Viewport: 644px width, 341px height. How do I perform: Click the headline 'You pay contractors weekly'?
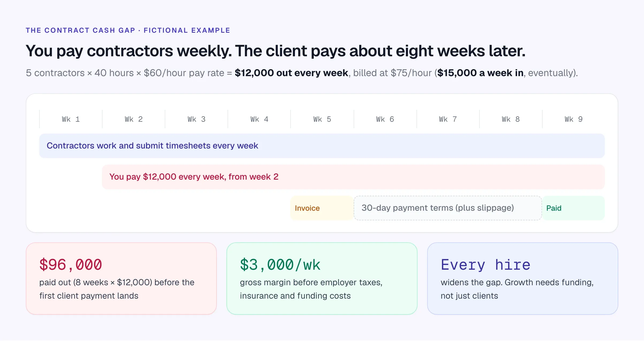coord(276,51)
